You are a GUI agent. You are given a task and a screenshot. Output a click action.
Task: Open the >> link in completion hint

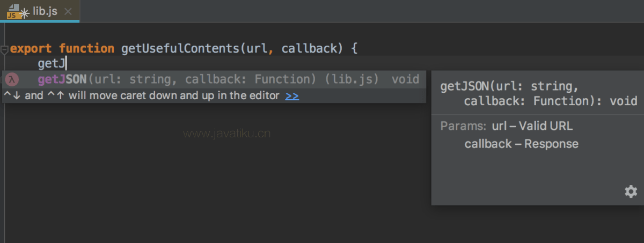(292, 96)
